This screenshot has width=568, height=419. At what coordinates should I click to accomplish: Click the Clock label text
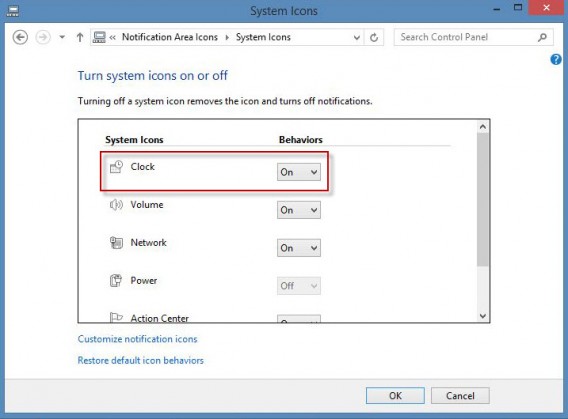(x=142, y=167)
